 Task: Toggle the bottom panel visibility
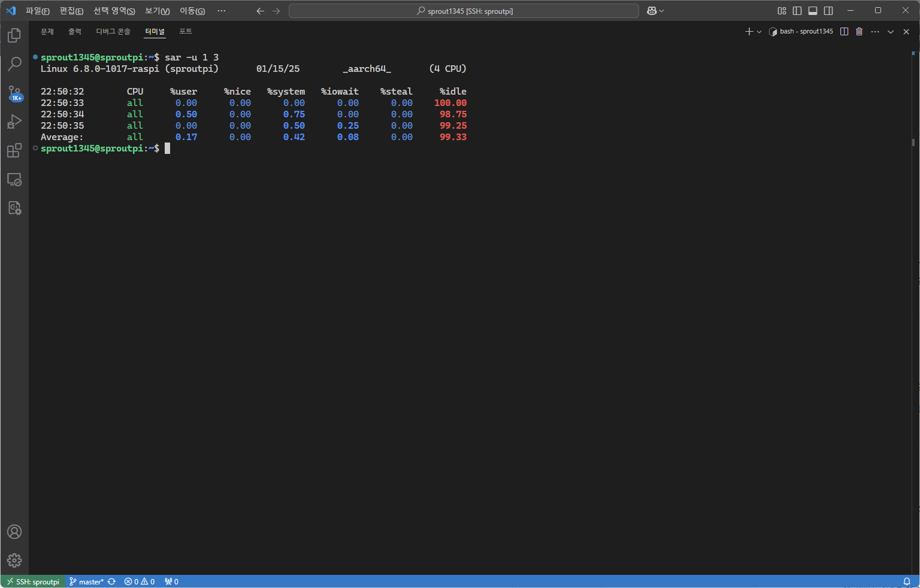click(813, 11)
